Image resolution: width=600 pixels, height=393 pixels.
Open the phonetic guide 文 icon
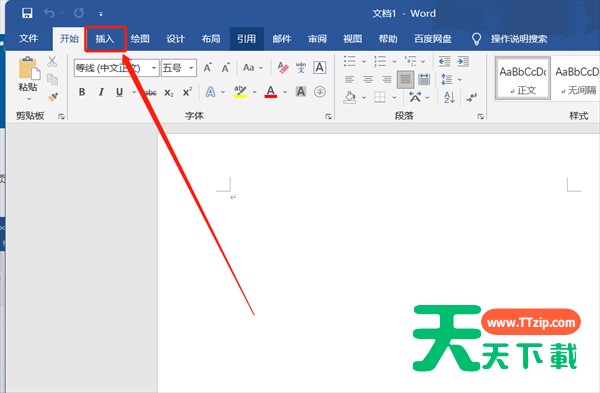(x=301, y=68)
